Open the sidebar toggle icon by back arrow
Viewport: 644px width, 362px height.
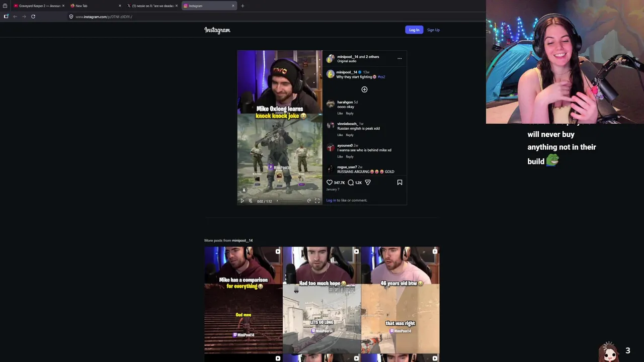tap(6, 17)
